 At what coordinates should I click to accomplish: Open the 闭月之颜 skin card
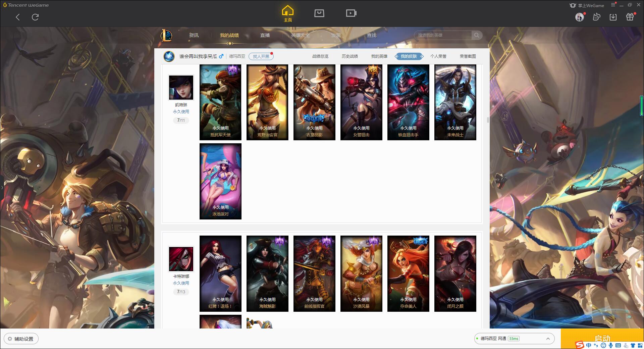pos(455,273)
